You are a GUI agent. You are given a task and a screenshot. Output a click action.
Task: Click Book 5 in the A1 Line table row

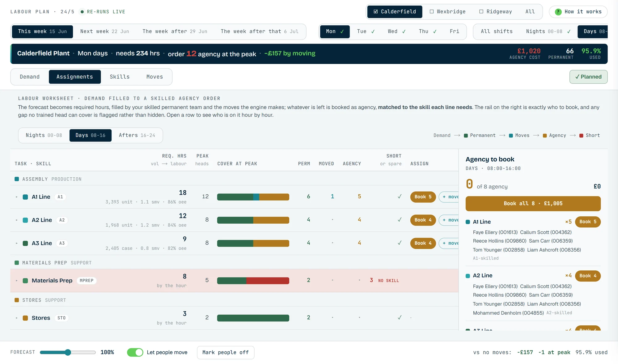pyautogui.click(x=423, y=197)
